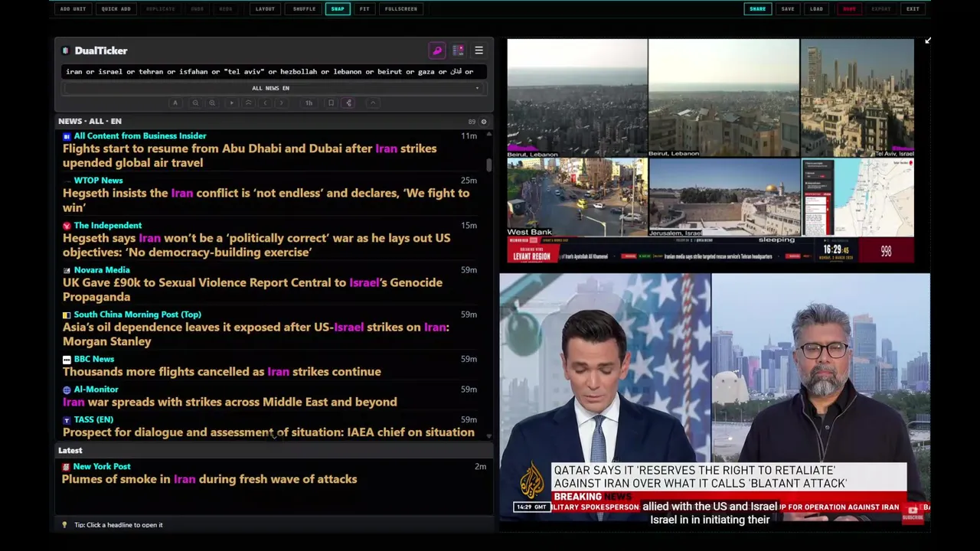Click the keyword search query field
Viewport: 980px width, 551px height.
[x=273, y=72]
